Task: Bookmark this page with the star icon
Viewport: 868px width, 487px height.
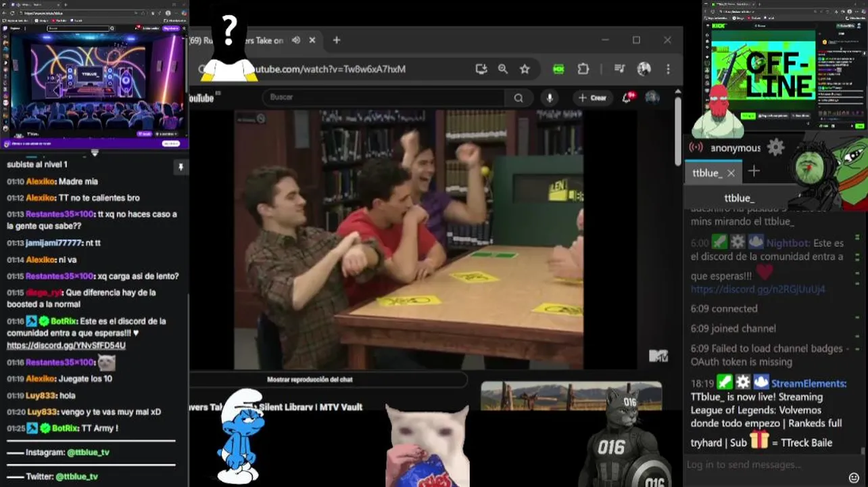Action: 525,69
